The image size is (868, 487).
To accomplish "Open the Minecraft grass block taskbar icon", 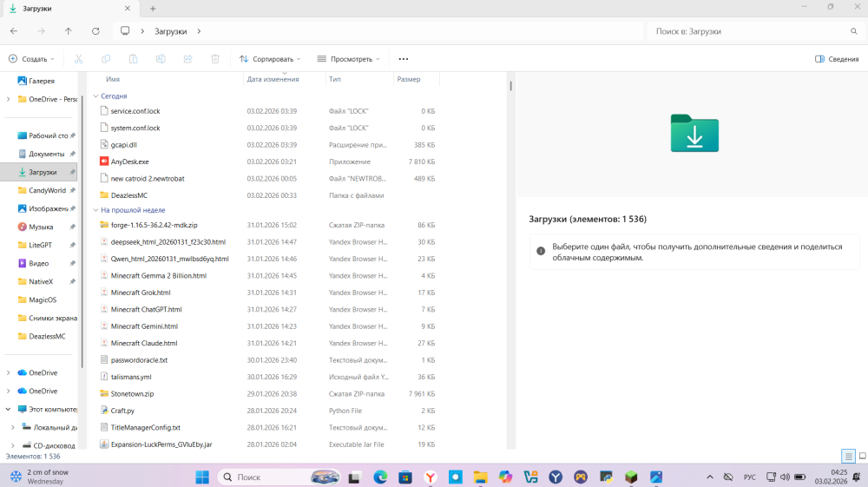I will coord(631,477).
